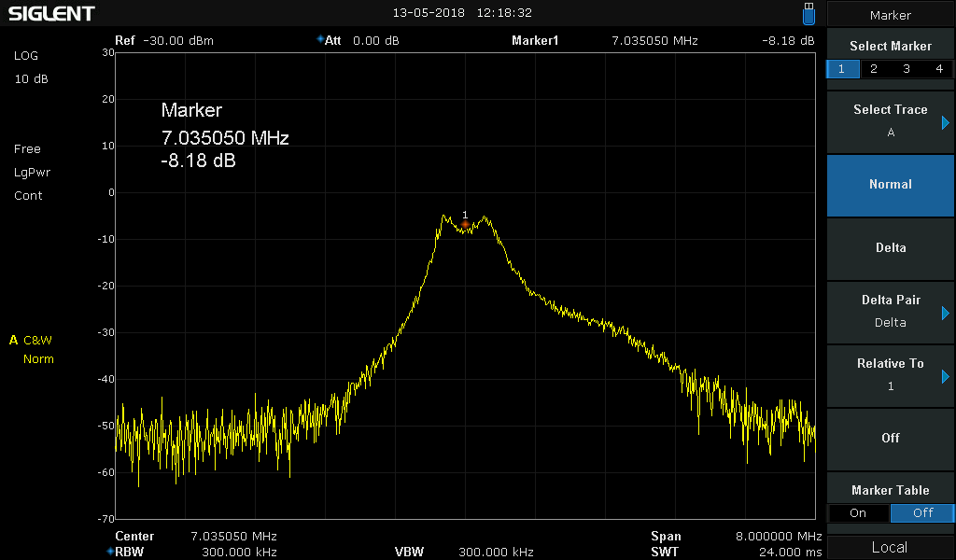Choose Delta marker mode

click(890, 248)
